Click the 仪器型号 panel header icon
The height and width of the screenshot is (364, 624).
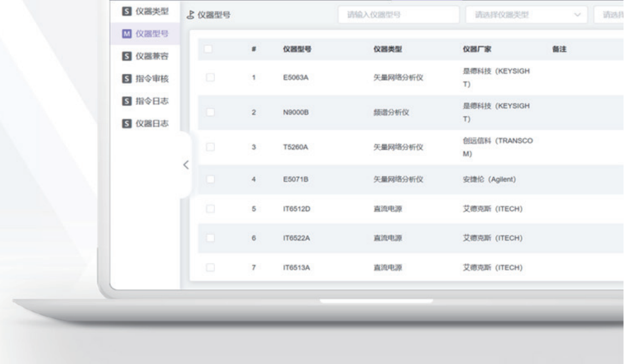(x=190, y=15)
